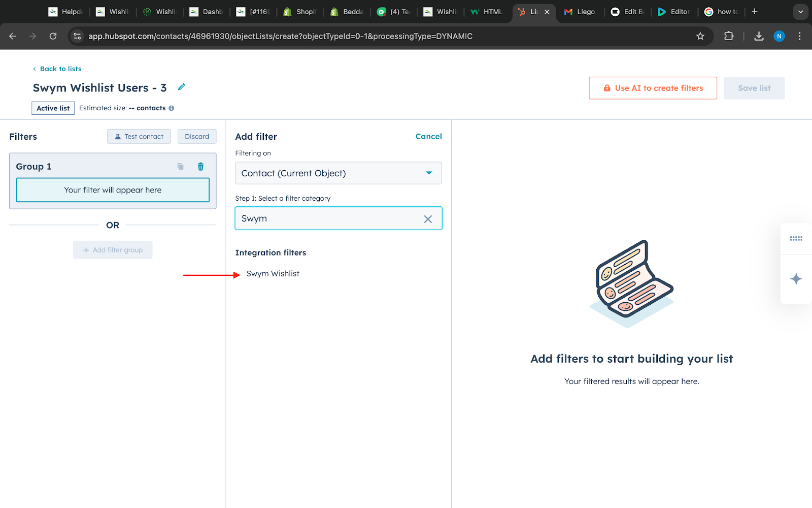The width and height of the screenshot is (812, 508).
Task: Click the Active list badge
Action: point(53,108)
